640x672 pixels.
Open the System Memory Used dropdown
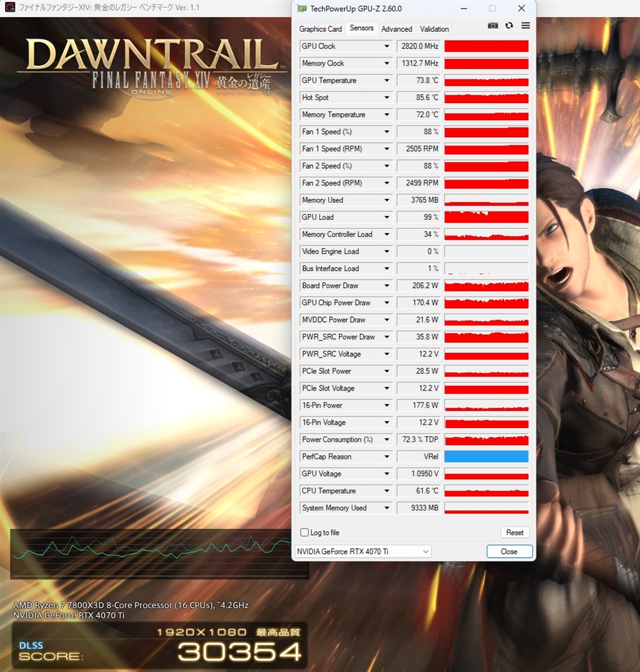click(x=387, y=508)
